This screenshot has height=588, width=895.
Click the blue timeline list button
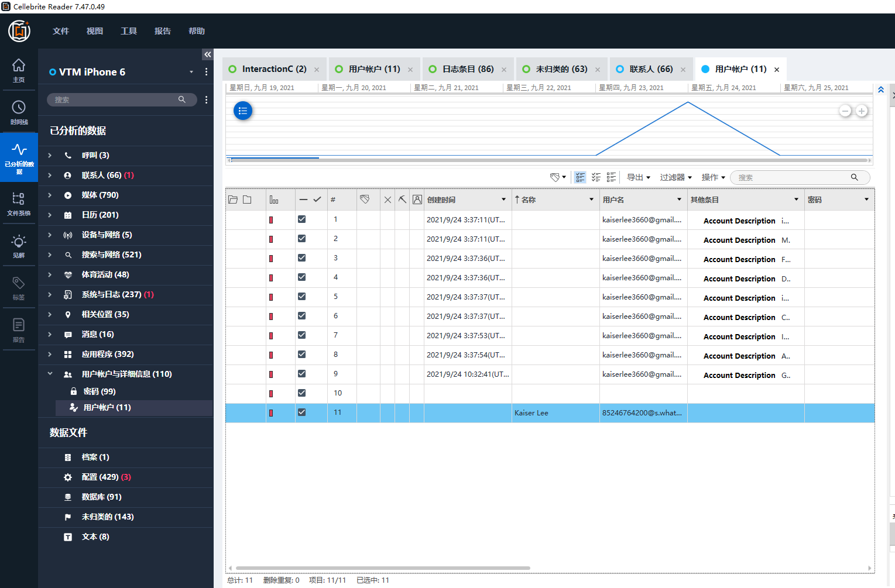tap(243, 111)
